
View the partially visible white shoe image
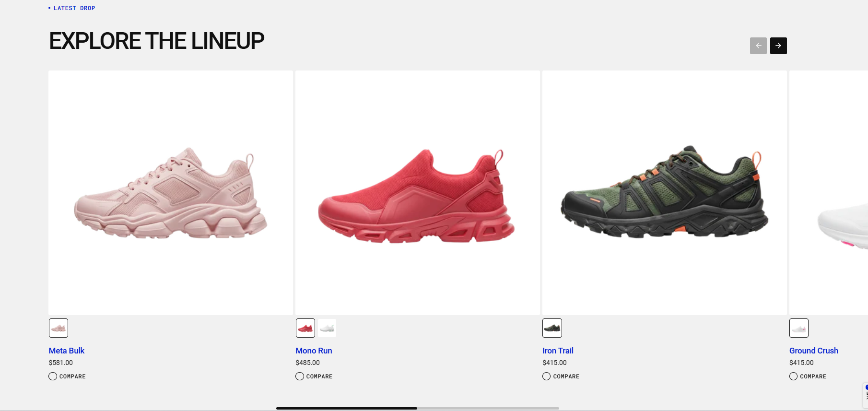[x=829, y=193]
